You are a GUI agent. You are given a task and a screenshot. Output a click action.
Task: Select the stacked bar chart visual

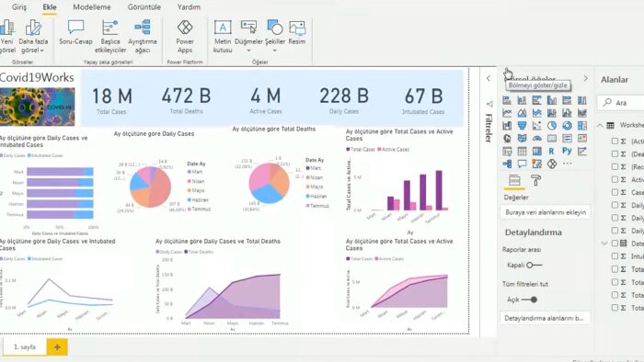pyautogui.click(x=507, y=100)
